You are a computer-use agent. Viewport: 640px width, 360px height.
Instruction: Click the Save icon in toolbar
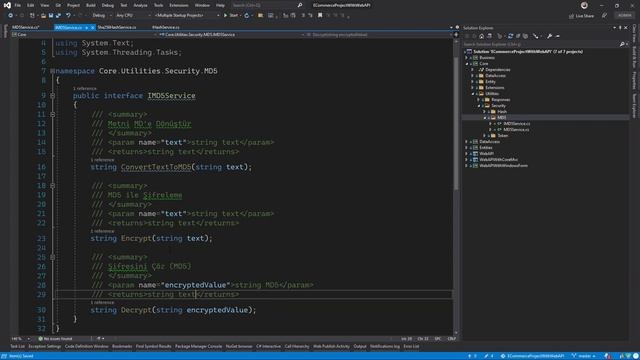coord(51,16)
